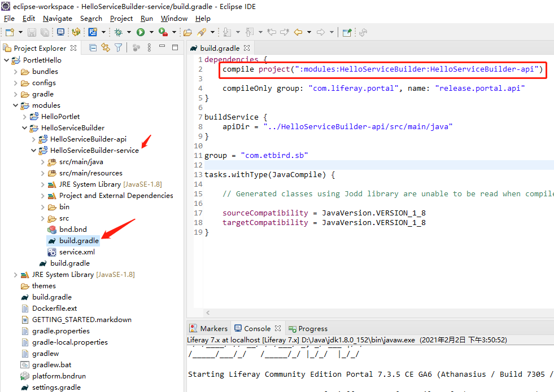Open the Search menu
554x392 pixels.
[x=91, y=19]
